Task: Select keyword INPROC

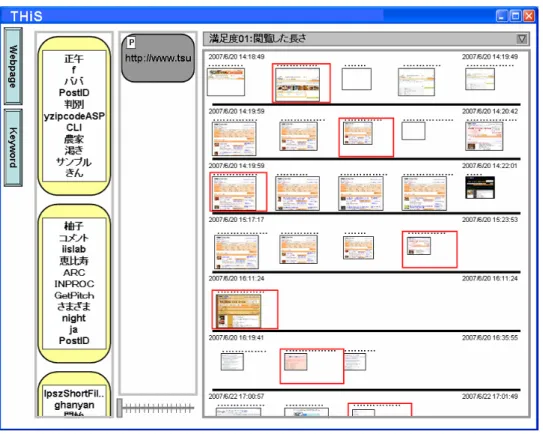Action: pyautogui.click(x=74, y=284)
